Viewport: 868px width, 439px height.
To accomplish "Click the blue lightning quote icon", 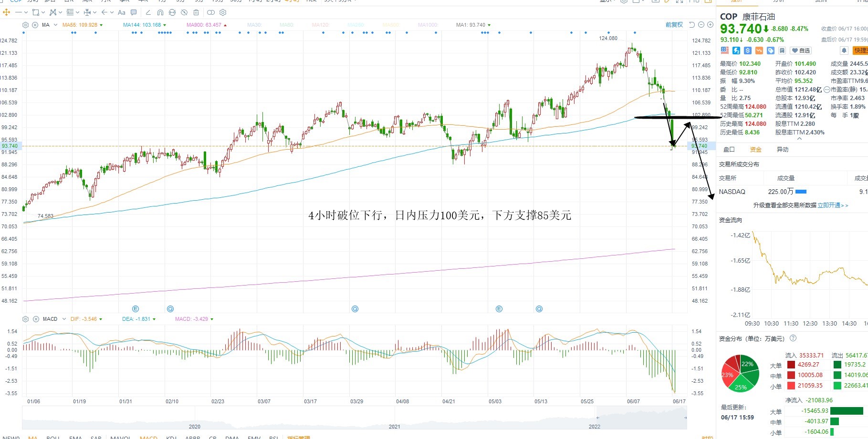I will click(x=736, y=51).
